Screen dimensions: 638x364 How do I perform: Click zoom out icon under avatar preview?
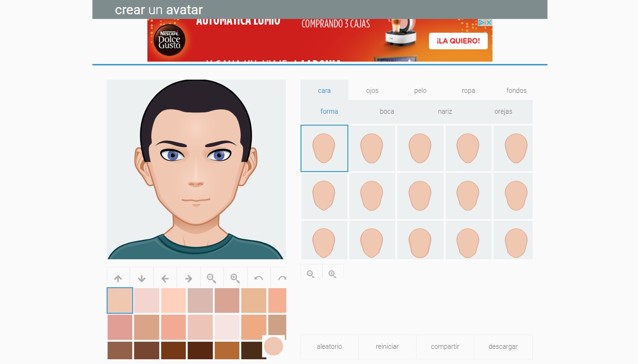pyautogui.click(x=211, y=278)
